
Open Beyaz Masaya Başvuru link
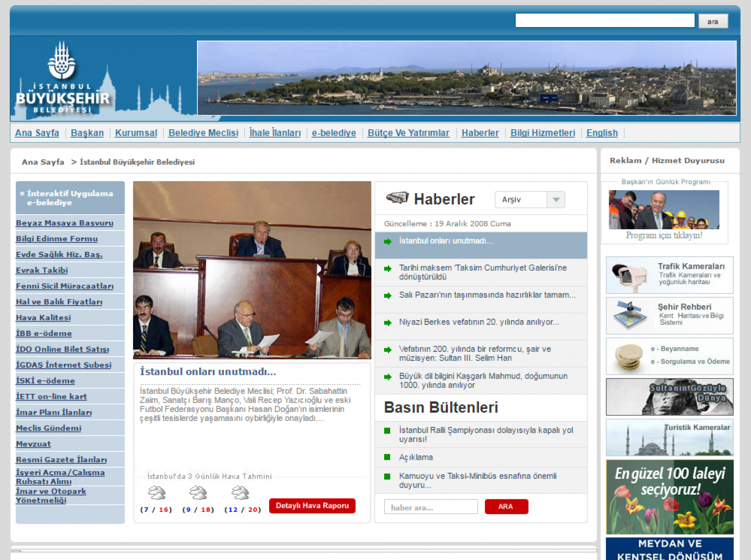click(64, 223)
